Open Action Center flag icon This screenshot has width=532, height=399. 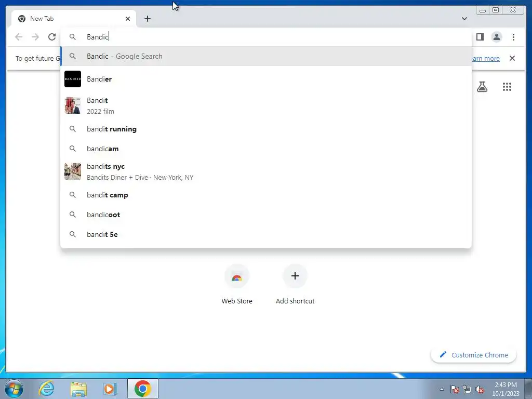(455, 389)
